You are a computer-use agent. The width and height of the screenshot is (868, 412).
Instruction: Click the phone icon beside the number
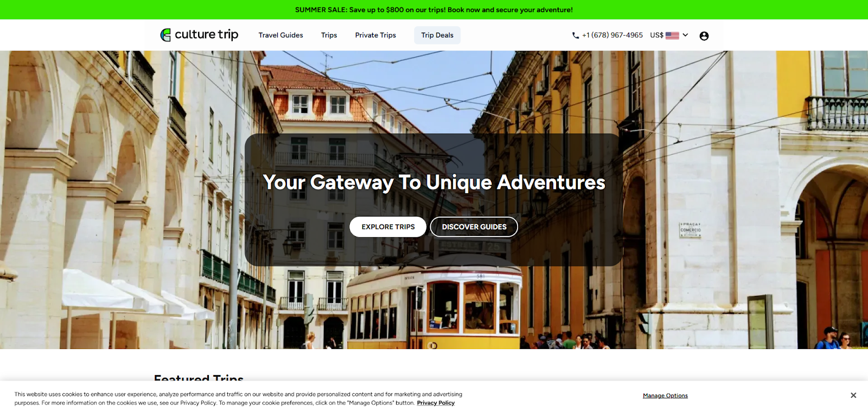click(x=576, y=35)
